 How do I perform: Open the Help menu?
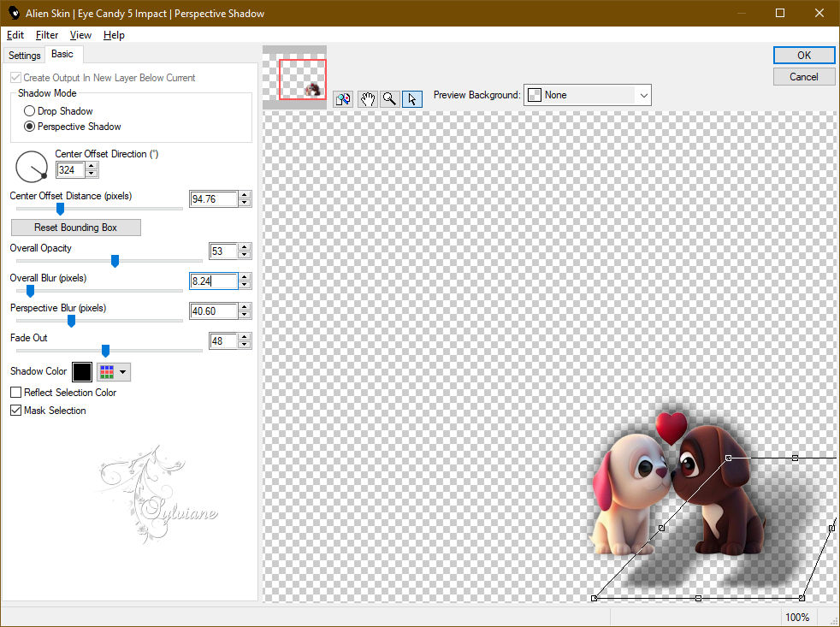(114, 35)
